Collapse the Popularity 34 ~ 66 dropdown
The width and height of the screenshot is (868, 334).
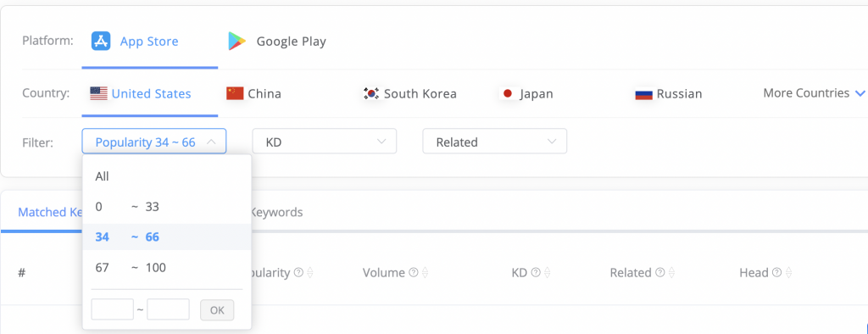point(154,142)
